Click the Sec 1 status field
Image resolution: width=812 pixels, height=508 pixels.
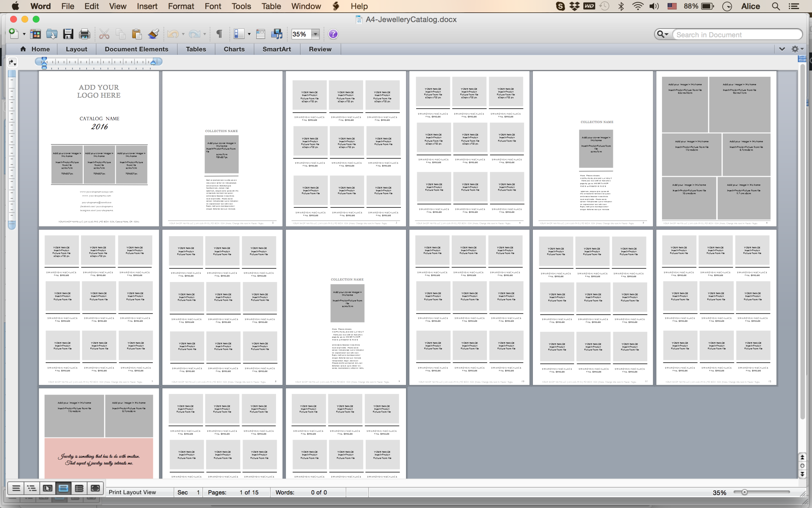coord(189,492)
